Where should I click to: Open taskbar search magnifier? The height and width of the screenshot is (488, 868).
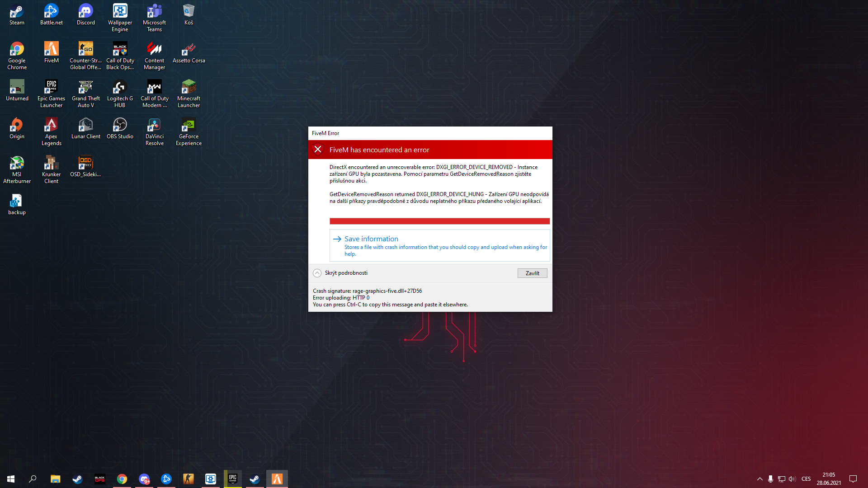coord(33,479)
